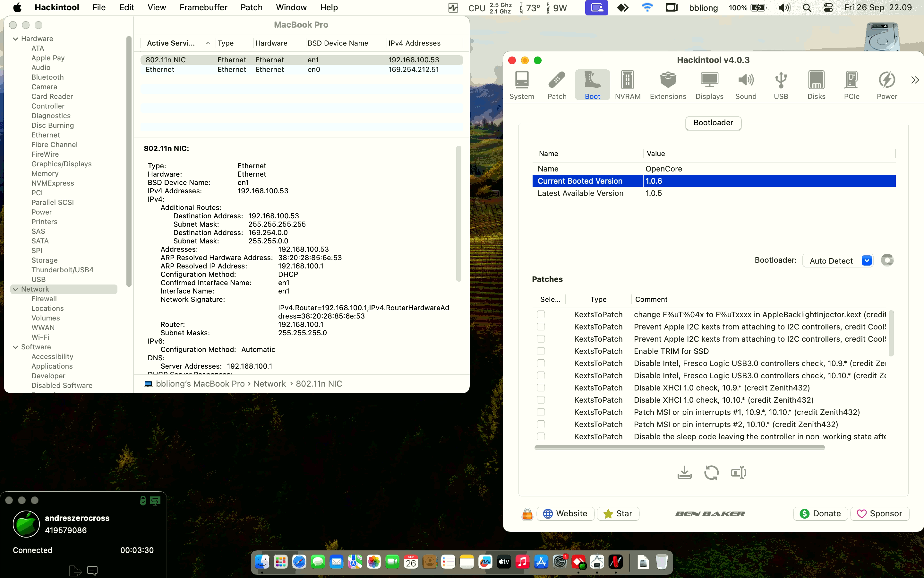Click the bootloader info round button
Viewport: 924px width, 578px height.
click(887, 260)
